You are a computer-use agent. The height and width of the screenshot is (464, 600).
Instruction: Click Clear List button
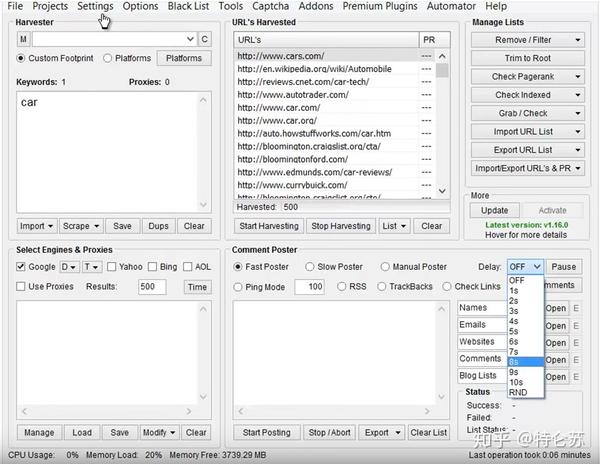pyautogui.click(x=429, y=433)
